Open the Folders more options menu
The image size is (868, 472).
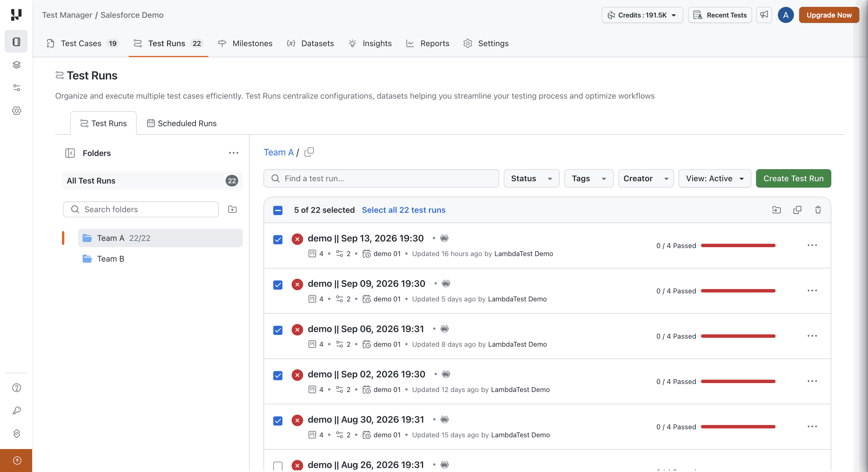pyautogui.click(x=234, y=153)
